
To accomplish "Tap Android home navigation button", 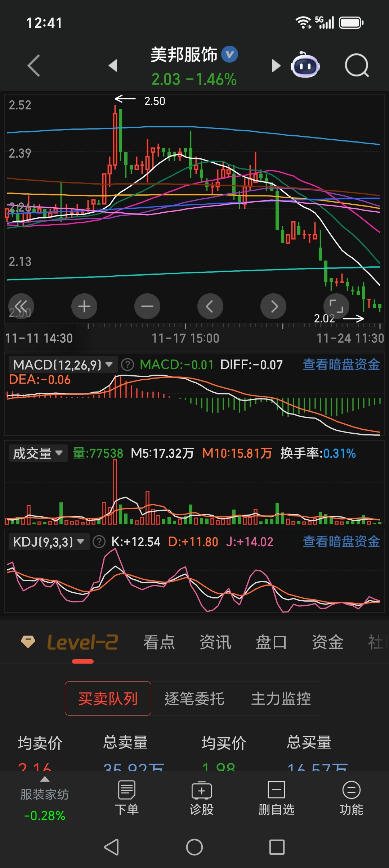I will tap(194, 847).
